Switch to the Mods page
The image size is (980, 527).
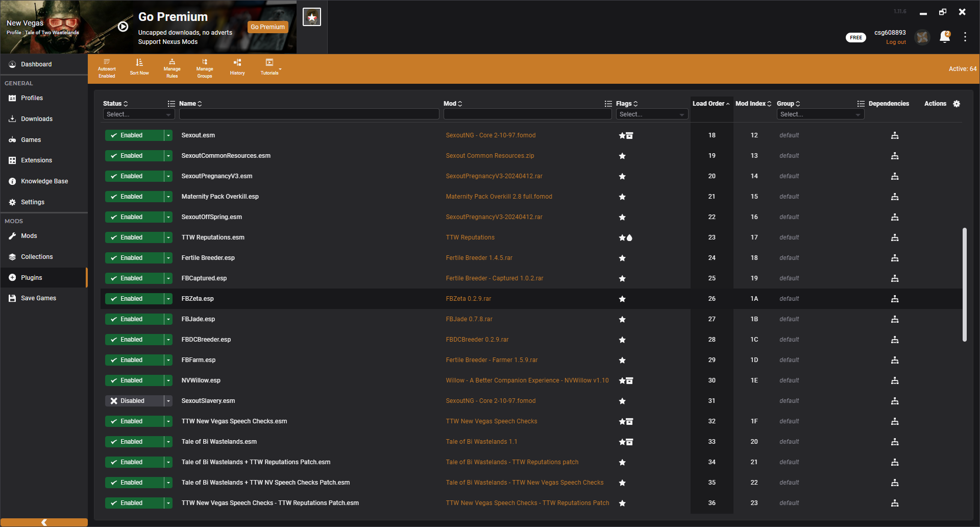click(44, 236)
